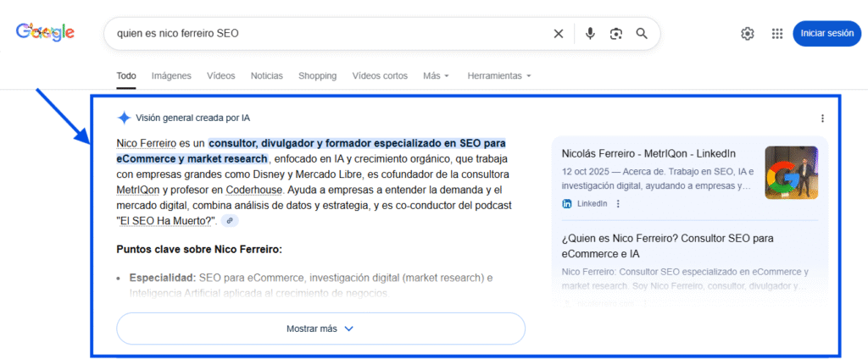Screen dimensions: 868x359
Task: Switch to the Imágenes tab
Action: pyautogui.click(x=171, y=76)
